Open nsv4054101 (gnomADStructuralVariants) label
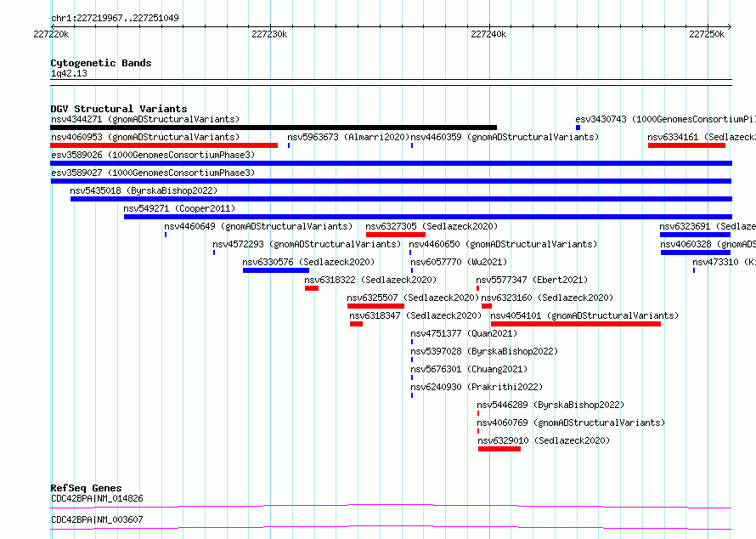The width and height of the screenshot is (756, 539). [584, 315]
